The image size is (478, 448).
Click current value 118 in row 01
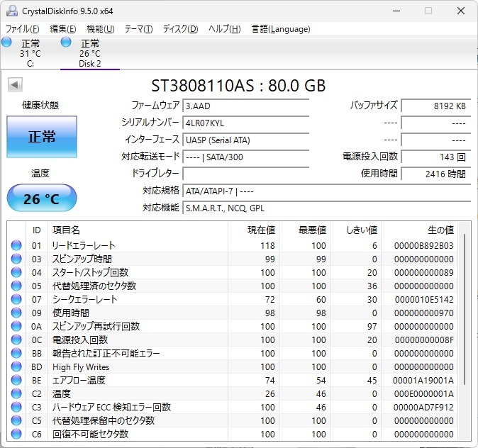pyautogui.click(x=267, y=246)
